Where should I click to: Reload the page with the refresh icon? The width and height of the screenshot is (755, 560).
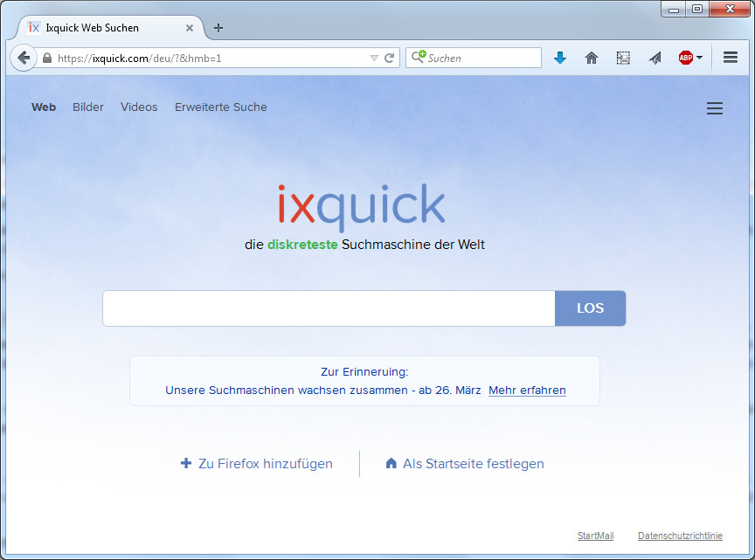point(390,59)
